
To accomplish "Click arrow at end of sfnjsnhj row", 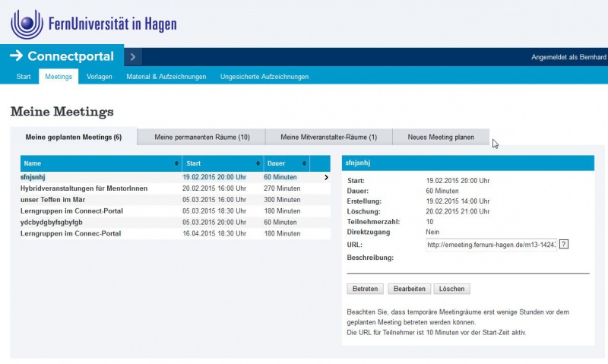I will click(326, 177).
